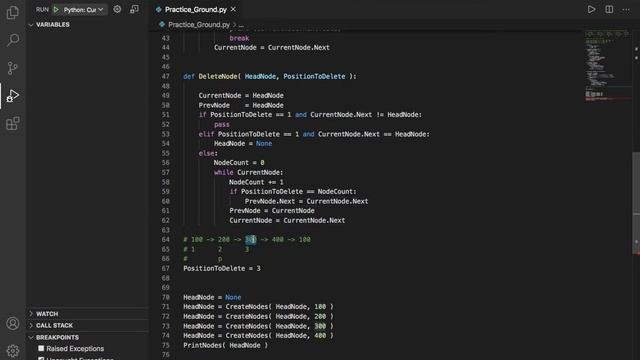This screenshot has width=640, height=360.
Task: Click 'PositionToDelete = 3' on line 67
Action: click(222, 268)
